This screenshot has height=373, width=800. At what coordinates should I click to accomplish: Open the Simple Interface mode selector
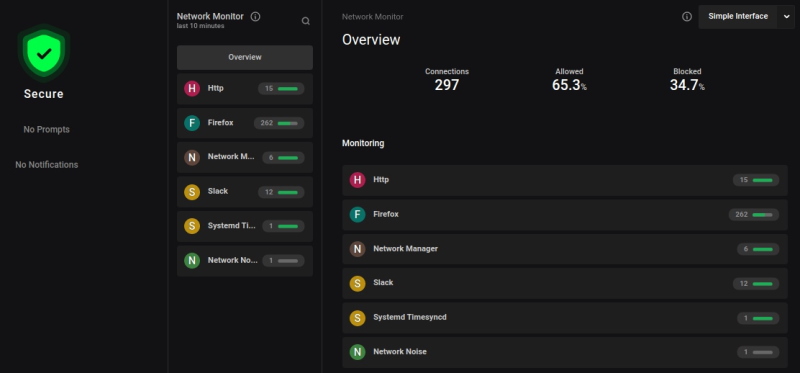738,17
